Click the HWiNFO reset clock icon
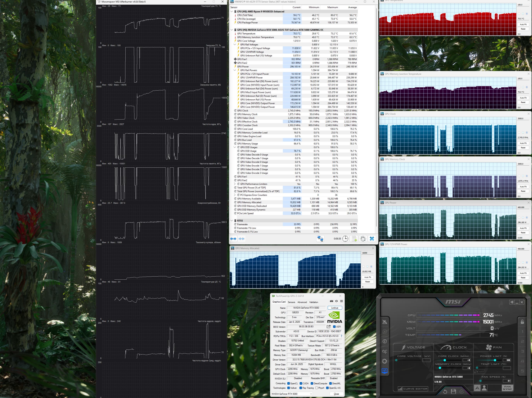This screenshot has width=532, height=398. pos(345,238)
